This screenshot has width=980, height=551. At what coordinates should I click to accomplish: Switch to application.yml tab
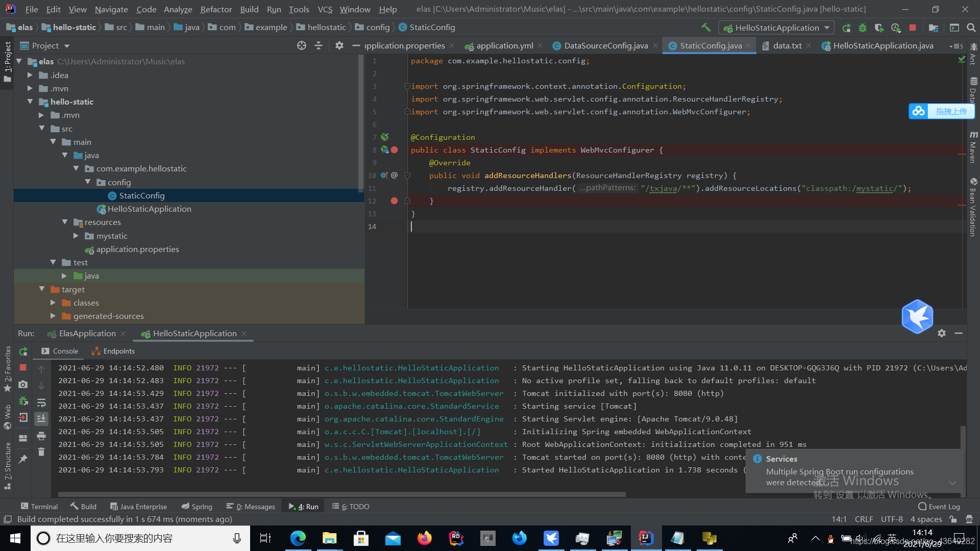(504, 45)
